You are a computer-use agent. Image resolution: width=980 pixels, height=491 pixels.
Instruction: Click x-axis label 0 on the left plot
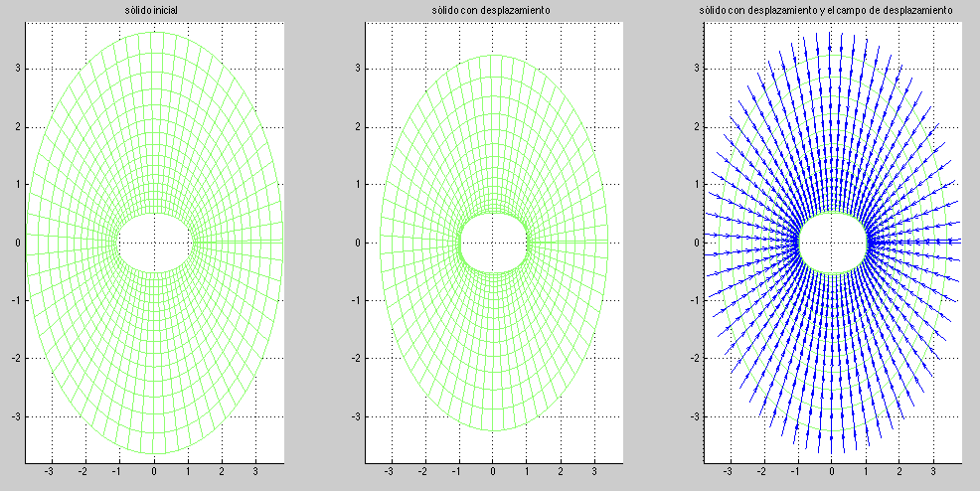154,472
